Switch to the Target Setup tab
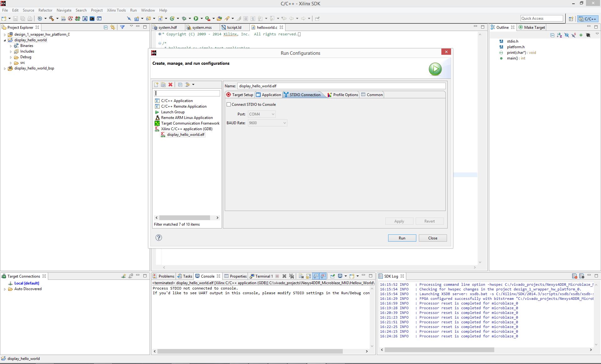This screenshot has height=364, width=601. (x=240, y=95)
